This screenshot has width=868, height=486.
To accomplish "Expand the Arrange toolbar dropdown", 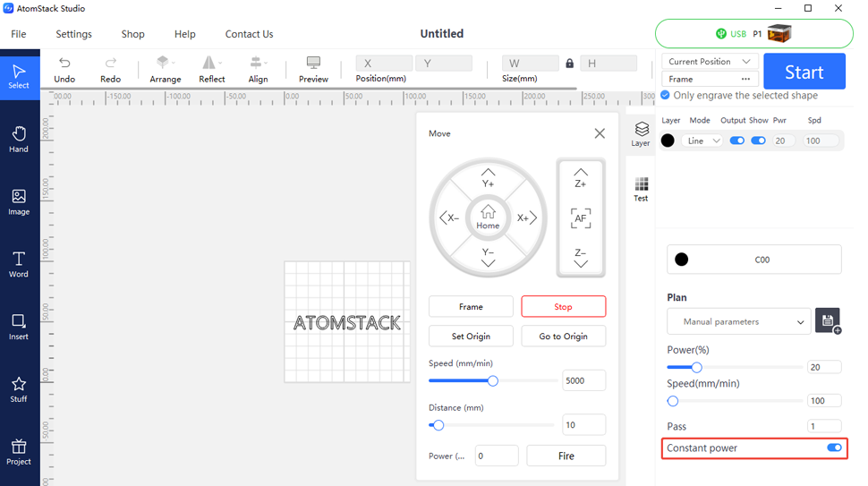I will (174, 63).
